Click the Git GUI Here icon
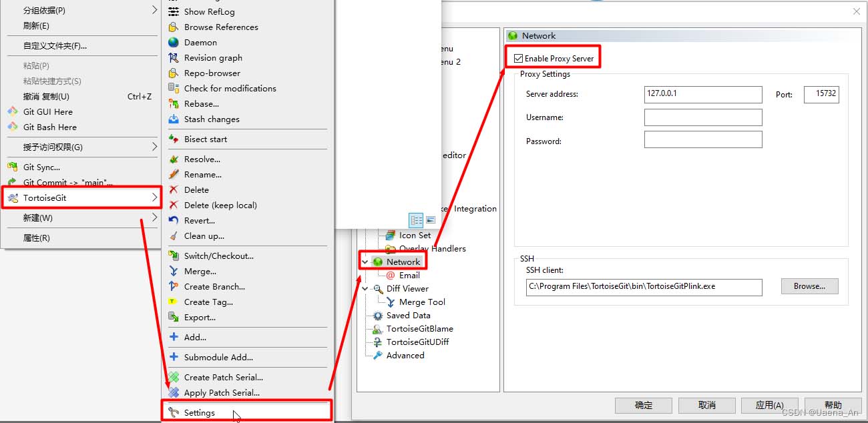Screen dimensions: 868x423 (12, 111)
